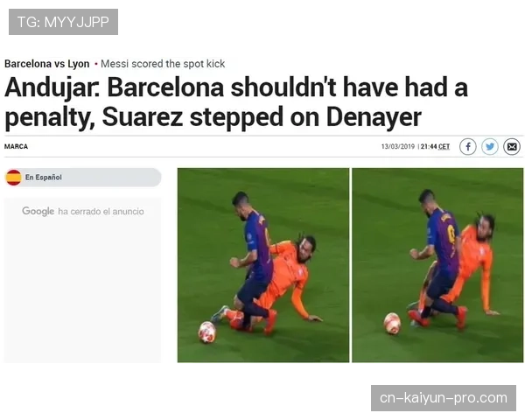The image size is (525, 420).
Task: Click the TG: MYYJJPP watermark
Action: pos(63,22)
